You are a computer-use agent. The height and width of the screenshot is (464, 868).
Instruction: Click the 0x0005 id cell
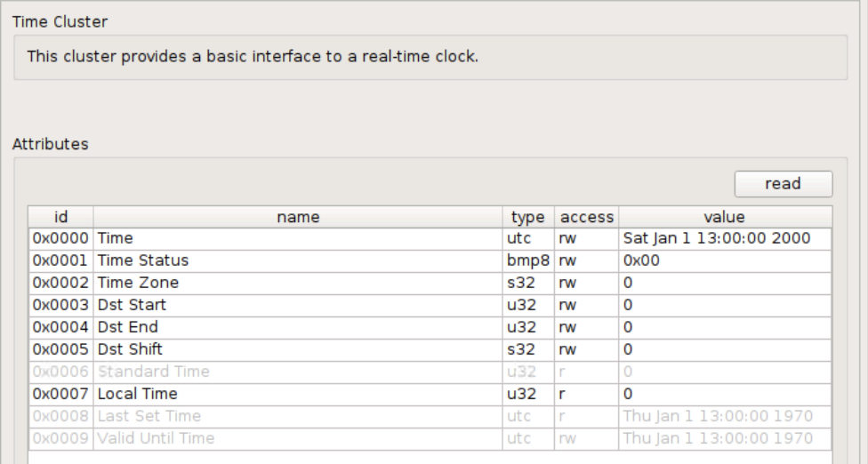click(60, 349)
